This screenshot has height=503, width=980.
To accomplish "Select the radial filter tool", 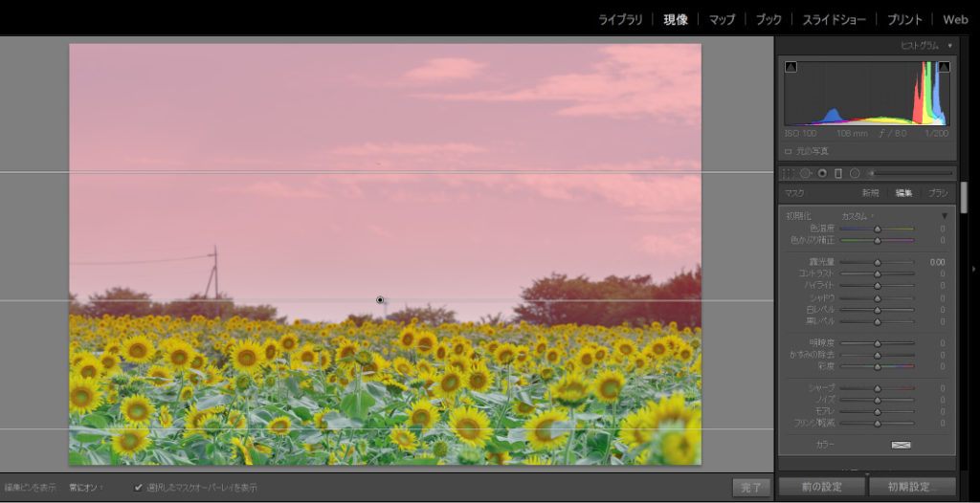I will (855, 173).
